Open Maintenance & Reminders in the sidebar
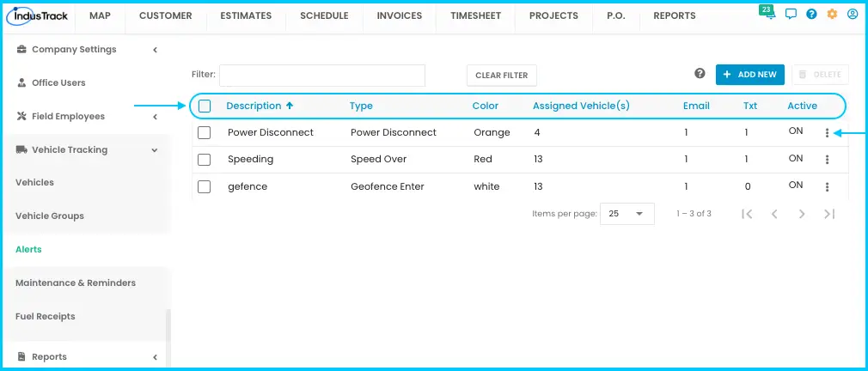 pyautogui.click(x=76, y=283)
